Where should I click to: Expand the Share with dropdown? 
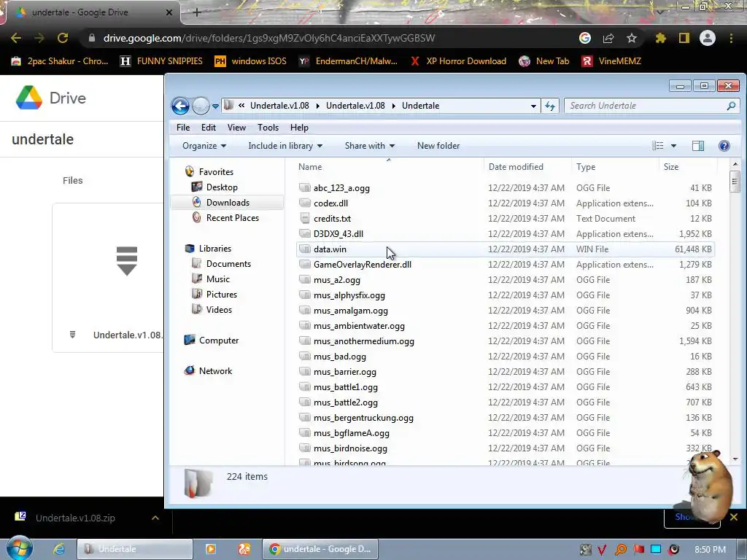pyautogui.click(x=370, y=146)
